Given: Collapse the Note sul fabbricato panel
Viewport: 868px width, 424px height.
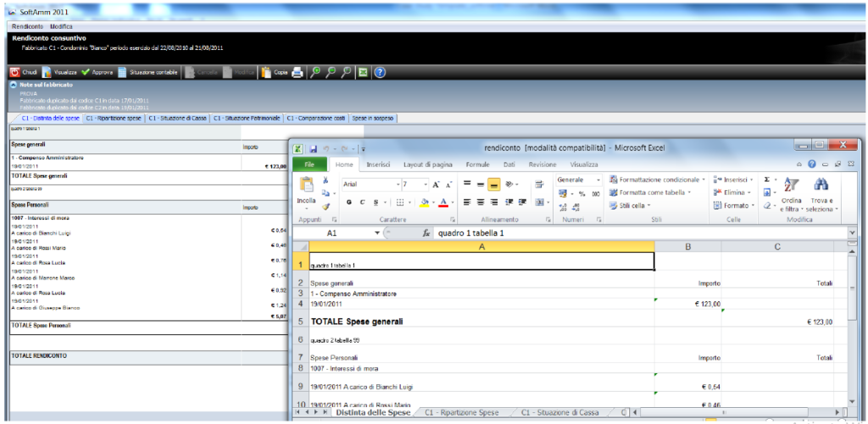Looking at the screenshot, I should point(14,85).
